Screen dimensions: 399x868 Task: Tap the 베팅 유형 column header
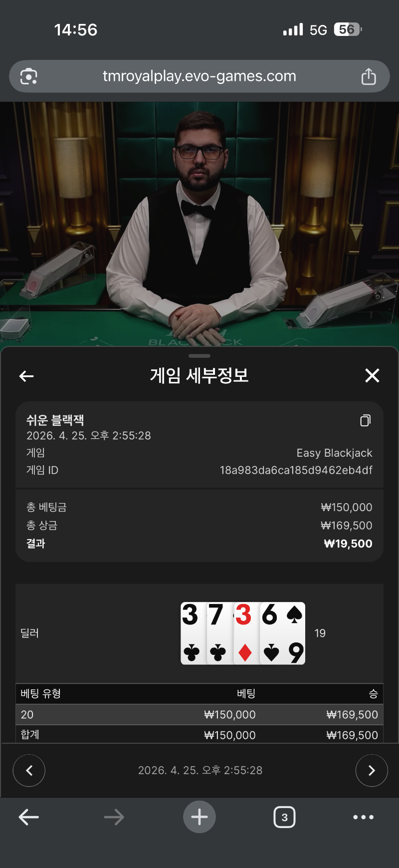click(x=41, y=694)
